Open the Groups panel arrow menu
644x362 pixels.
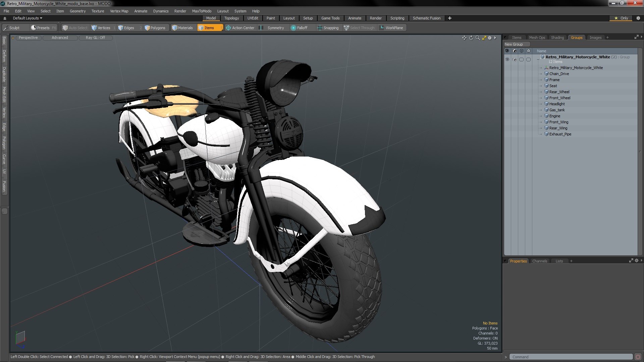pos(641,37)
